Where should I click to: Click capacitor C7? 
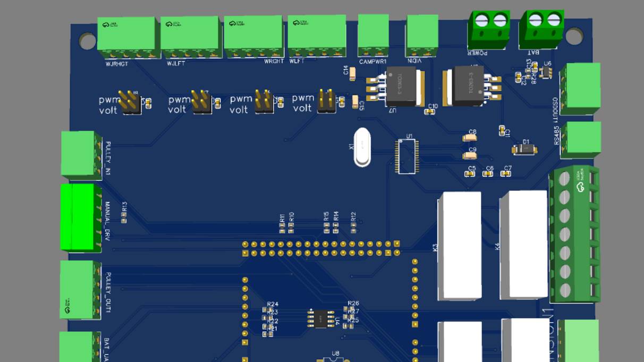[x=506, y=174]
